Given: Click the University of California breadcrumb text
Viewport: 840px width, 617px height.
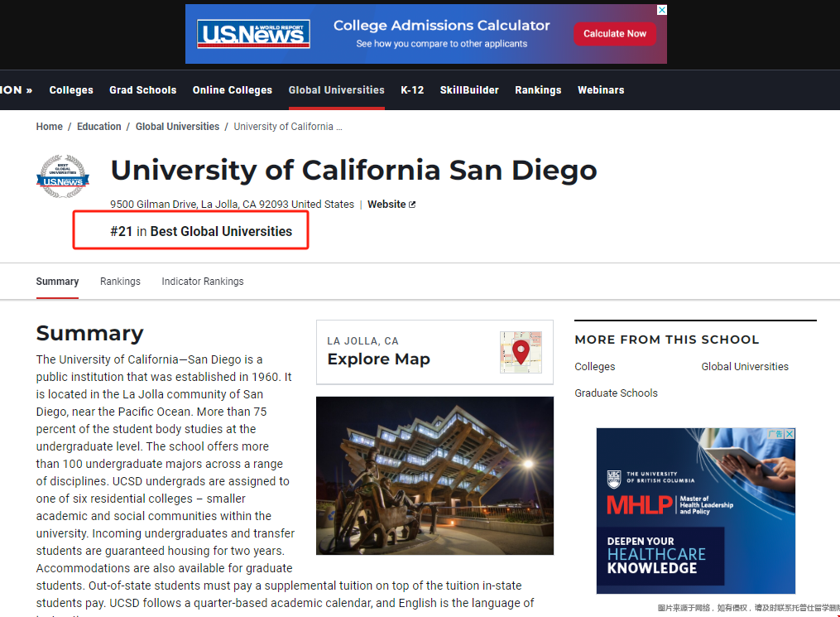Looking at the screenshot, I should [288, 127].
